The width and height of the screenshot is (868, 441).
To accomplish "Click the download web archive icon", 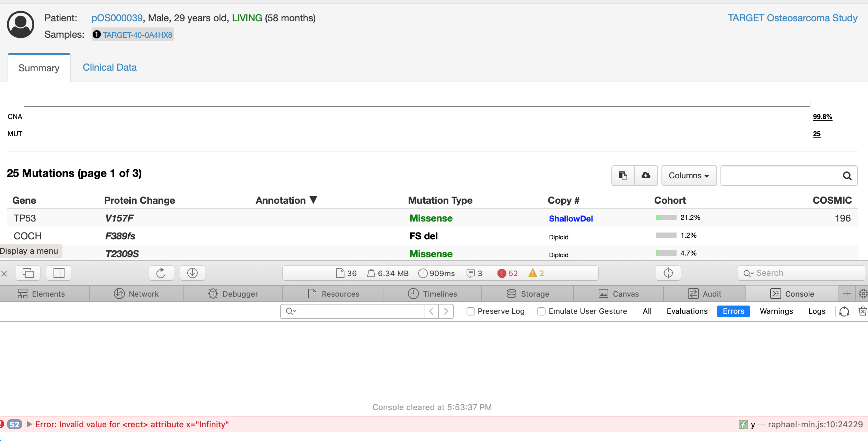I will 192,273.
